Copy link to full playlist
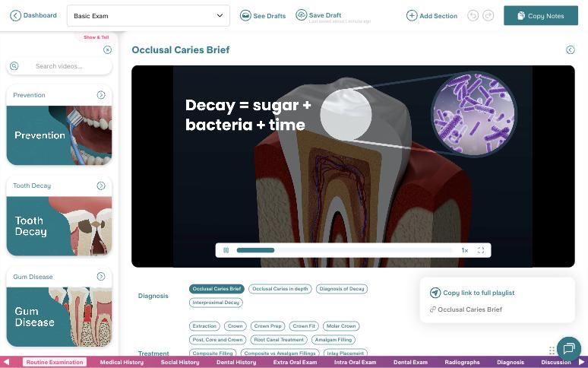Screen dimensions: 588x368 click(473, 293)
